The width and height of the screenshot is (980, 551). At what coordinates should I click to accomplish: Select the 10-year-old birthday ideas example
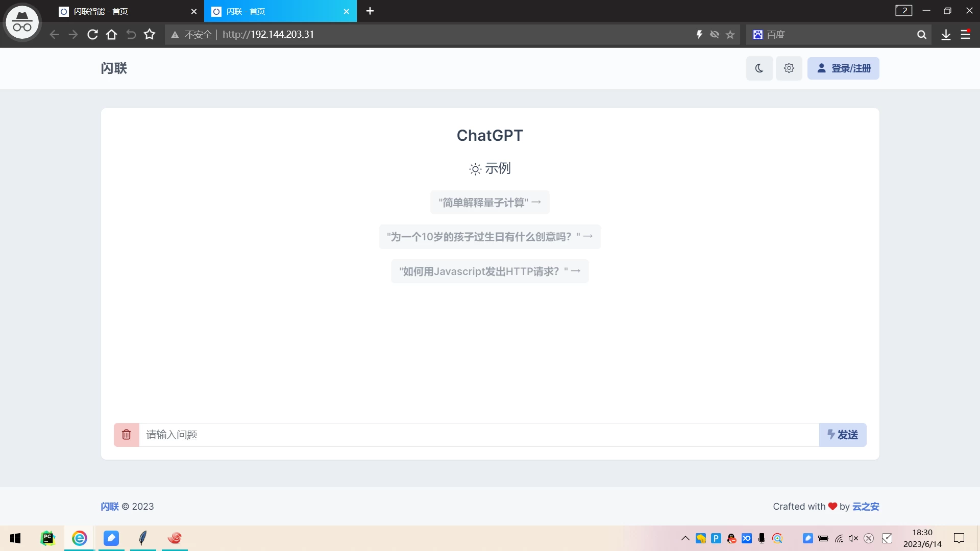(490, 237)
